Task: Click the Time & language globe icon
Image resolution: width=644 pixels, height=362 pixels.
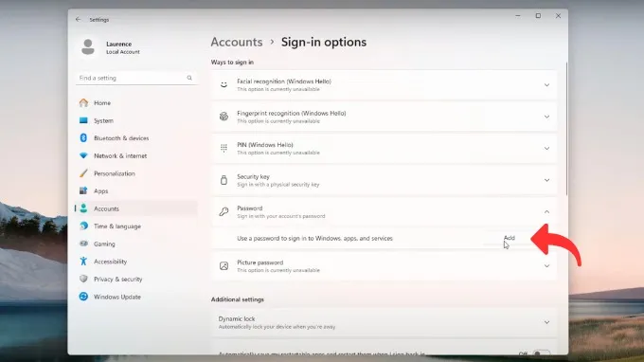Action: [x=83, y=226]
